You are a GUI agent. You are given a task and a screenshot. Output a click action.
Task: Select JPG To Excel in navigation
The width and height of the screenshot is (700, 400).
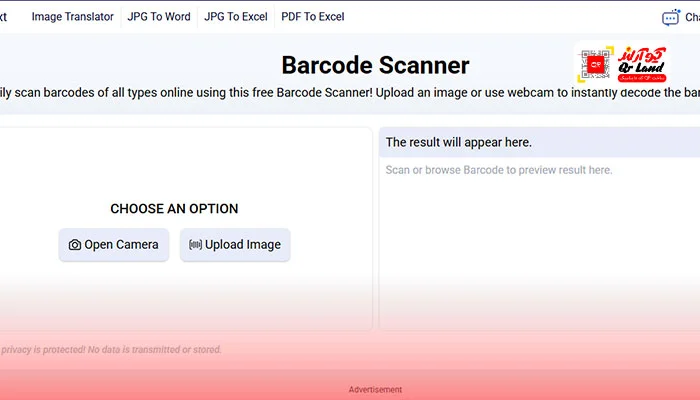coord(235,17)
